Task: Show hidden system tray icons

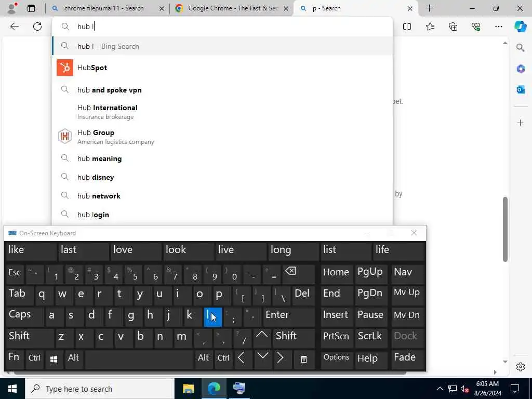Action: click(440, 389)
